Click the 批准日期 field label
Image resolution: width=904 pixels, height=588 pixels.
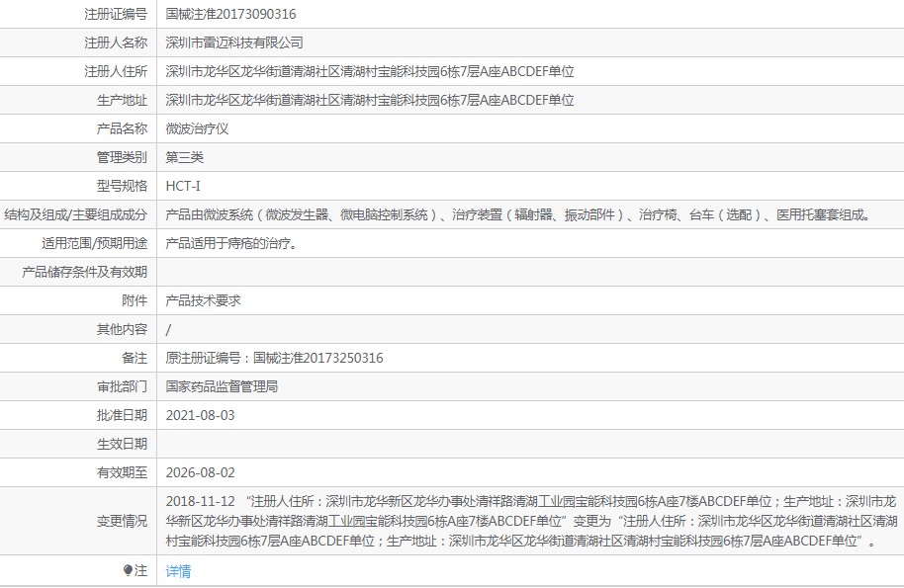tap(123, 415)
